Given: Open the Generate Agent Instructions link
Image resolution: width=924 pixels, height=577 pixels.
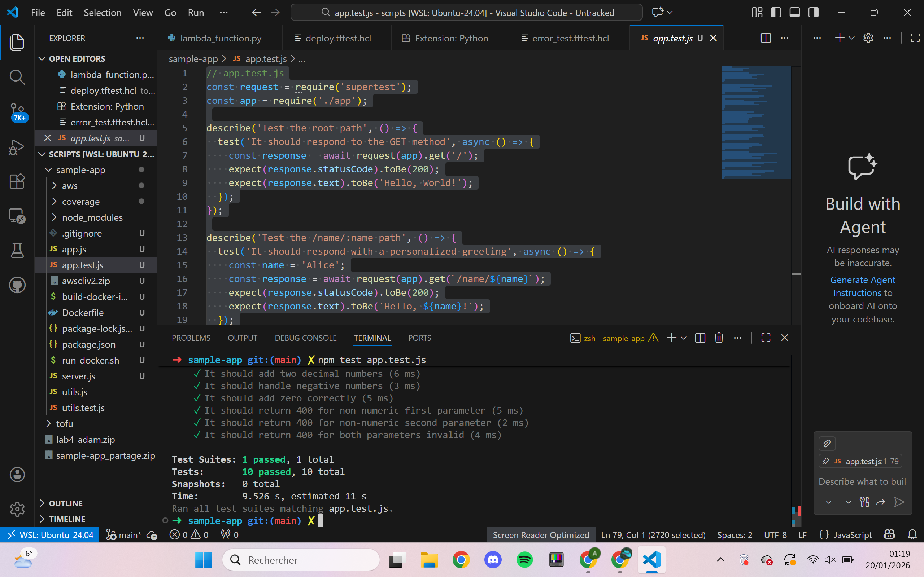Looking at the screenshot, I should 863,286.
